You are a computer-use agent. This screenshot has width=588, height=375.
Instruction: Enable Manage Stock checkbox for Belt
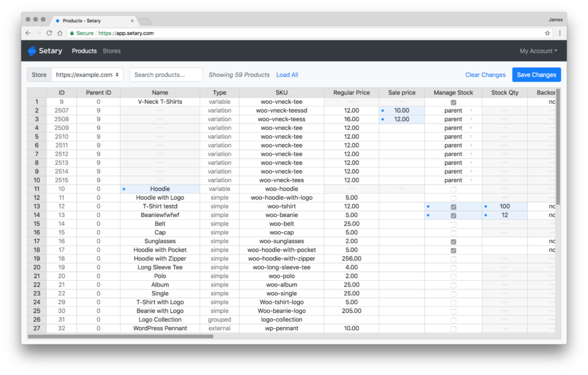coord(453,224)
